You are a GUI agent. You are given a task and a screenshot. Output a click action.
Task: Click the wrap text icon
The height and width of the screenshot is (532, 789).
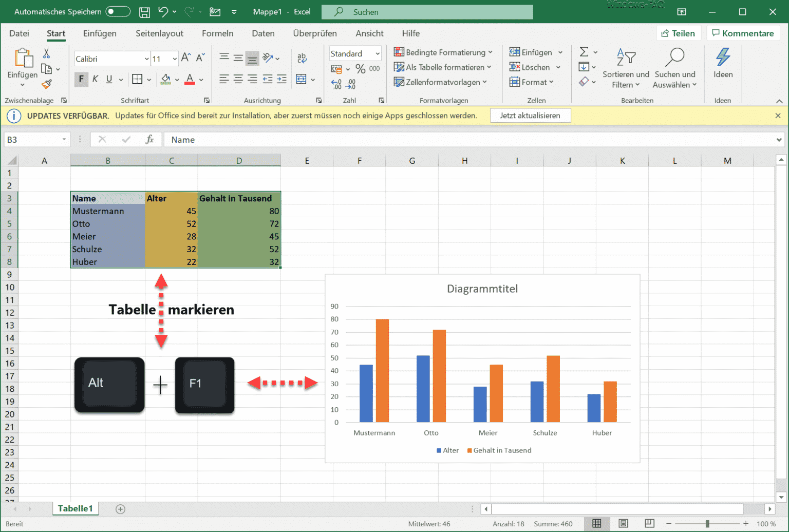pos(302,58)
